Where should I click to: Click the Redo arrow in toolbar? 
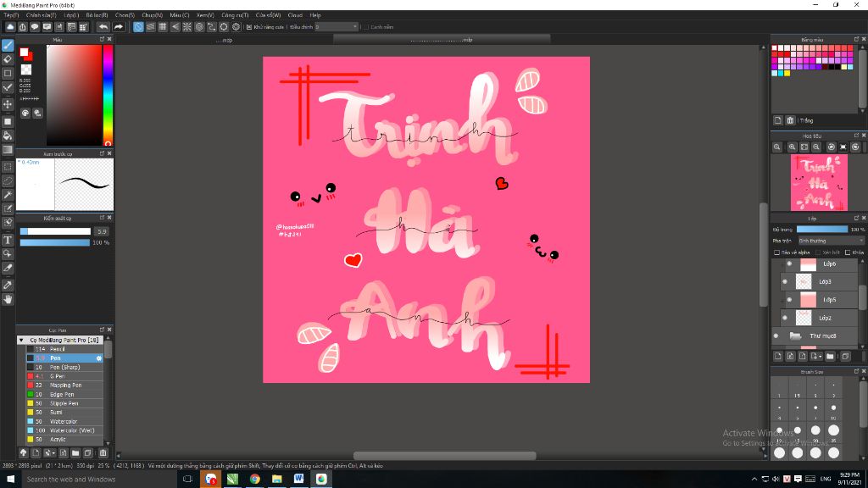pos(119,26)
